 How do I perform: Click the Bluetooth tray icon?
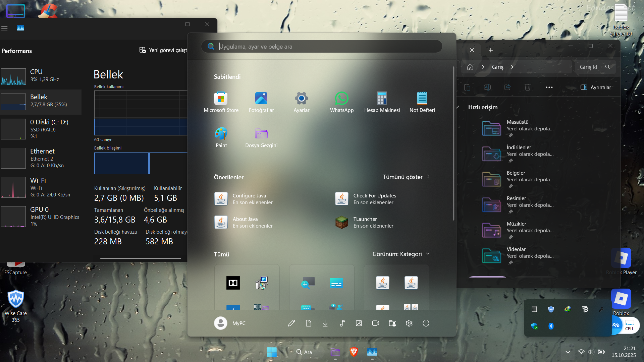551,326
